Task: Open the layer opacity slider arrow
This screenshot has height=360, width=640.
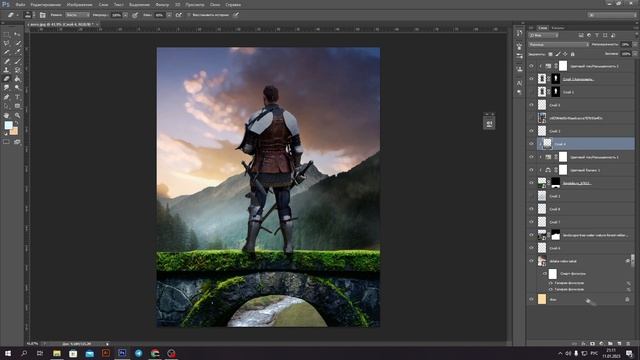Action: click(x=634, y=44)
